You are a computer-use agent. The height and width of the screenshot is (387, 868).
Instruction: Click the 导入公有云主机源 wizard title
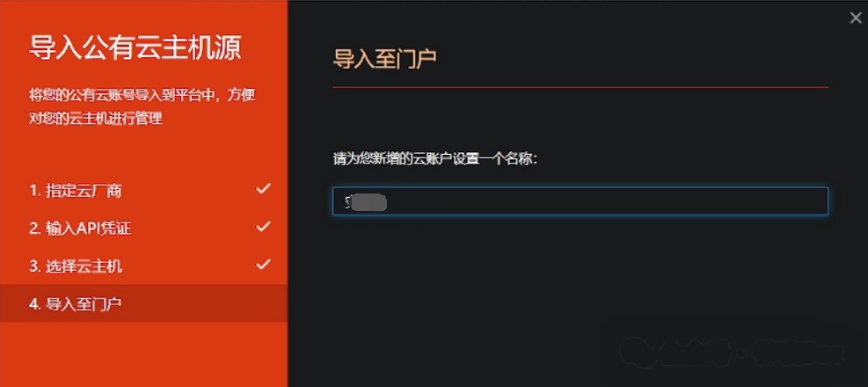[x=135, y=48]
